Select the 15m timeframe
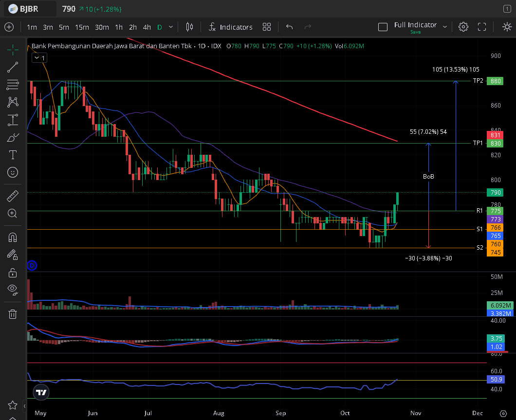Viewport: 516px width, 420px height. coord(82,27)
